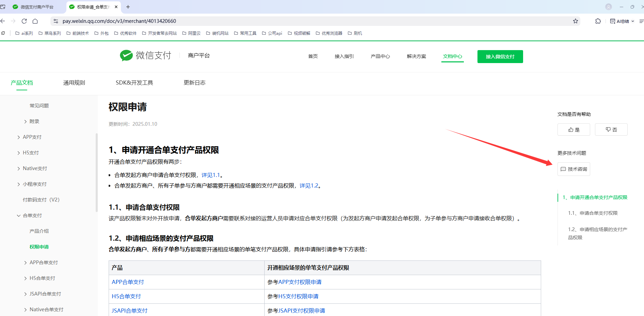Bookmark this page with the star icon
This screenshot has height=316, width=644.
(576, 21)
